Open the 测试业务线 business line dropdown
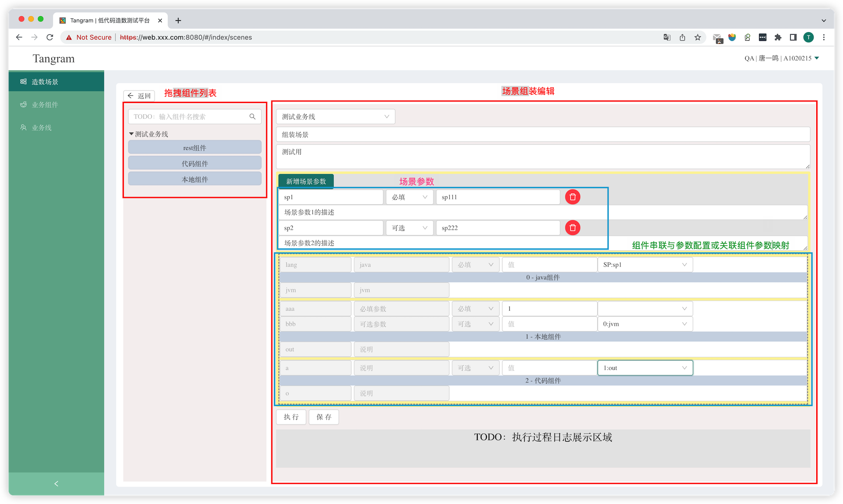843x504 pixels. (335, 117)
